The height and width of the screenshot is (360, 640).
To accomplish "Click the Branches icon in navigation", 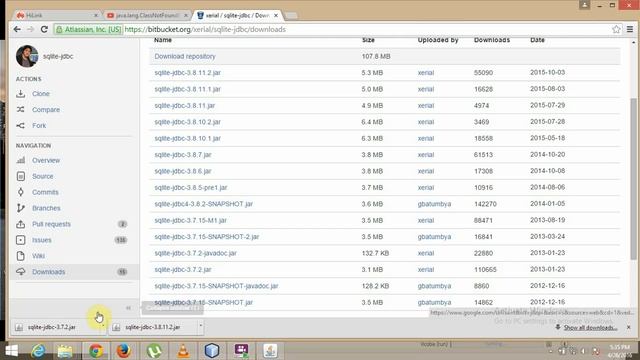I will pyautogui.click(x=20, y=208).
